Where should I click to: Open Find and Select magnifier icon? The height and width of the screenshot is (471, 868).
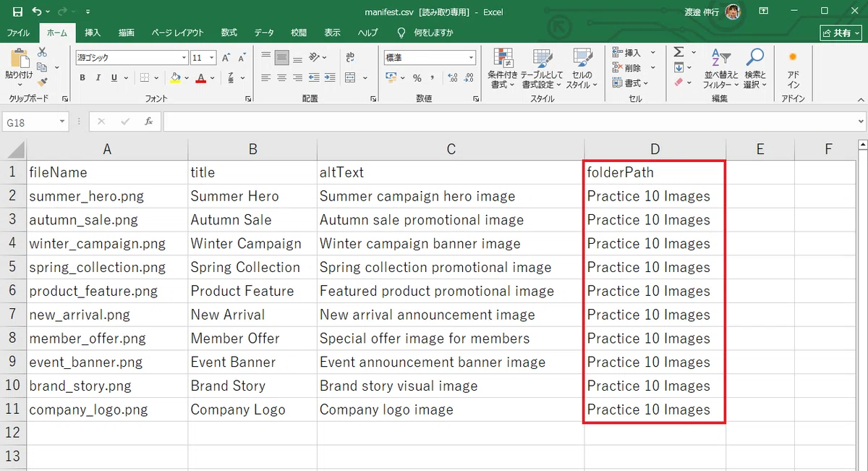[x=755, y=58]
